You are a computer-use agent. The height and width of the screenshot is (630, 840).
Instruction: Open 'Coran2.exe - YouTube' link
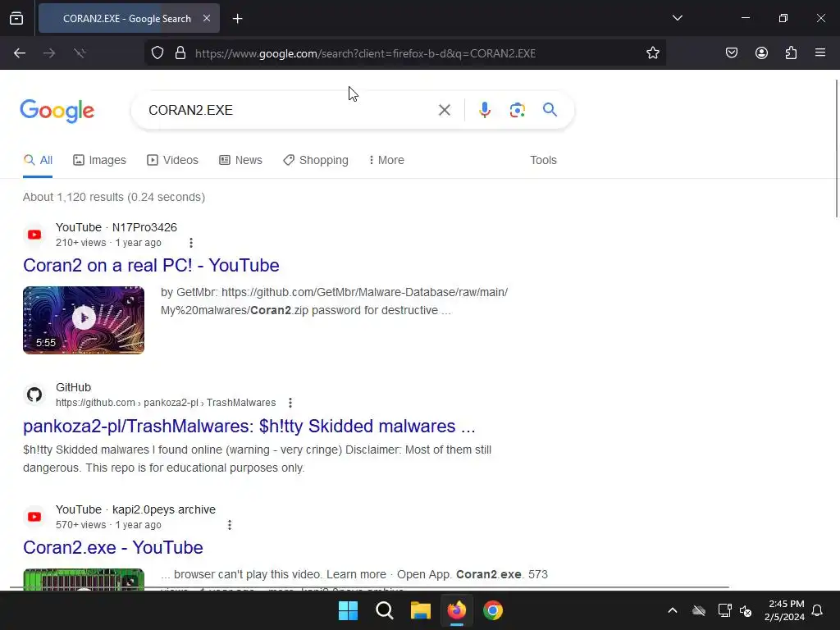tap(113, 547)
